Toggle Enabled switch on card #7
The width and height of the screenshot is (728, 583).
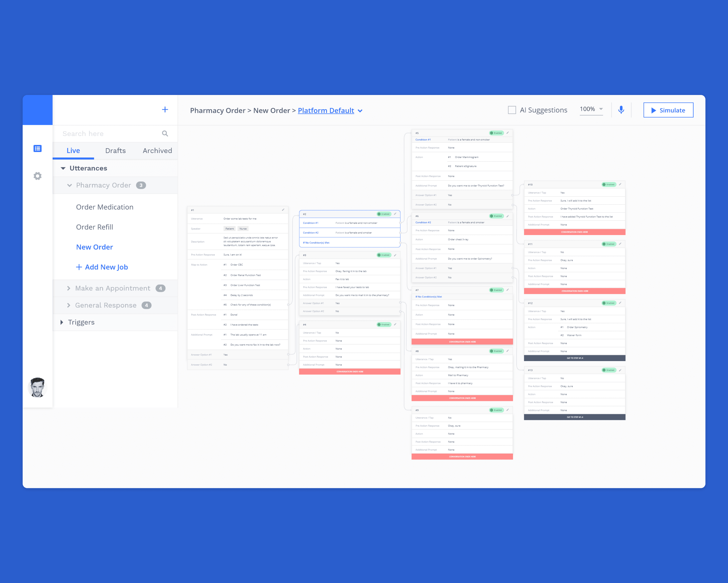click(496, 290)
